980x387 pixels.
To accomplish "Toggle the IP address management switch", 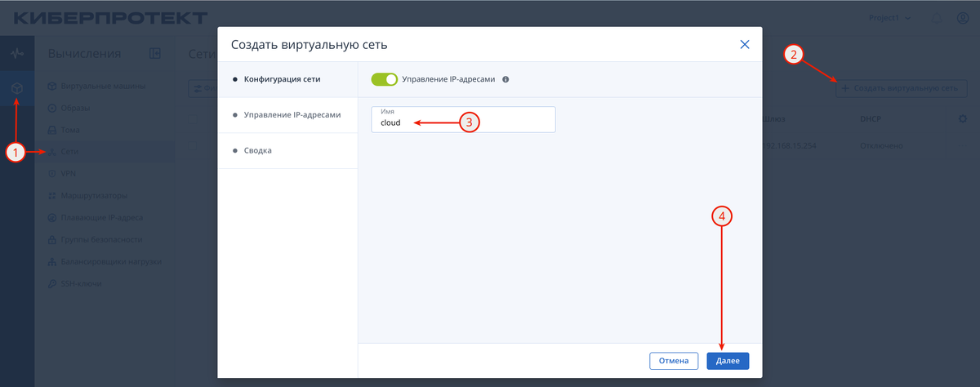I will [384, 79].
